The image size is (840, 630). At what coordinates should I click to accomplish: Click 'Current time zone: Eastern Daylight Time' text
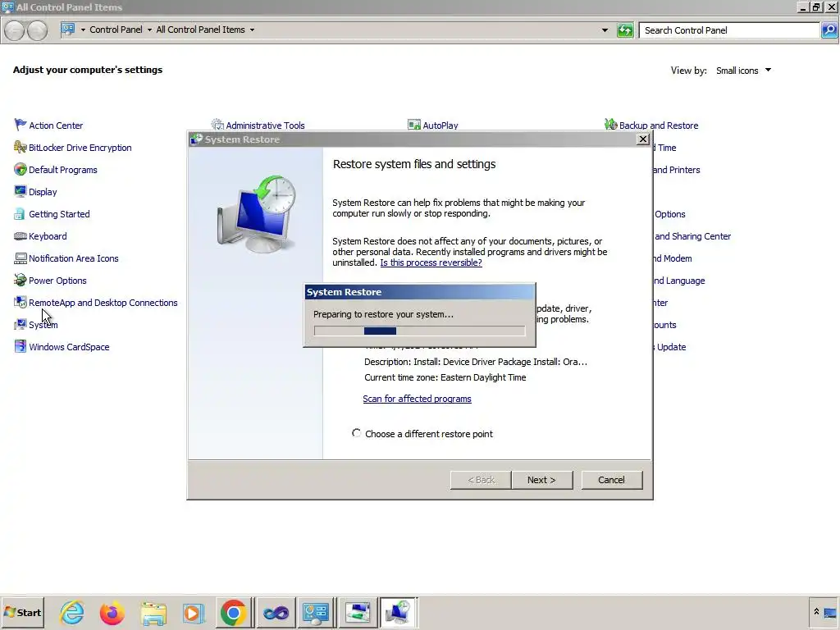click(445, 377)
